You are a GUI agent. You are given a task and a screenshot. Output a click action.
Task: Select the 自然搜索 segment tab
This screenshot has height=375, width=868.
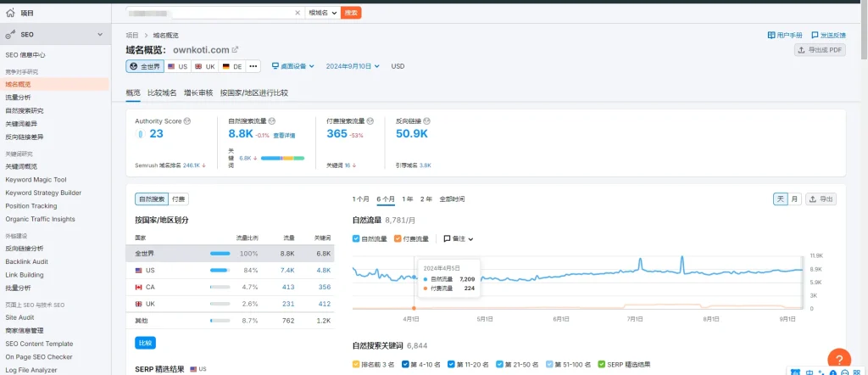(x=152, y=199)
